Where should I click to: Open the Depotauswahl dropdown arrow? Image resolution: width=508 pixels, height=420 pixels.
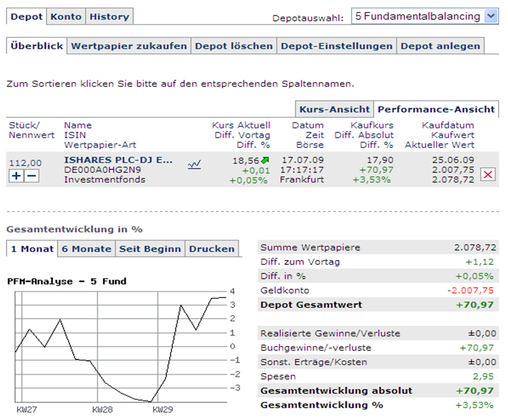tap(491, 16)
